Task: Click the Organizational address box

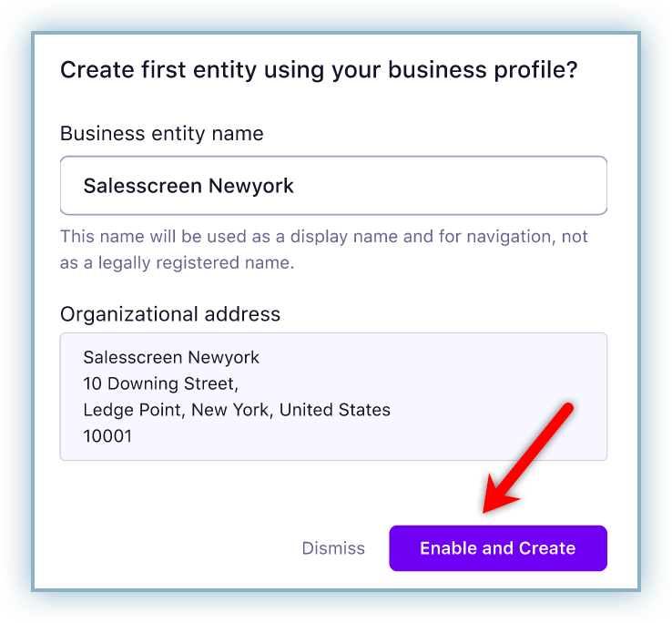Action: (333, 396)
